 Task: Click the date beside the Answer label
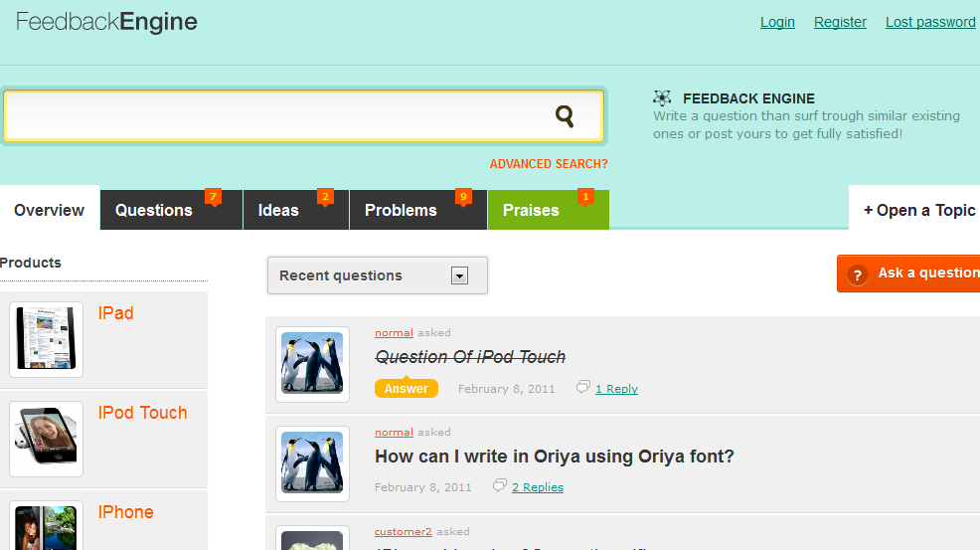click(506, 389)
